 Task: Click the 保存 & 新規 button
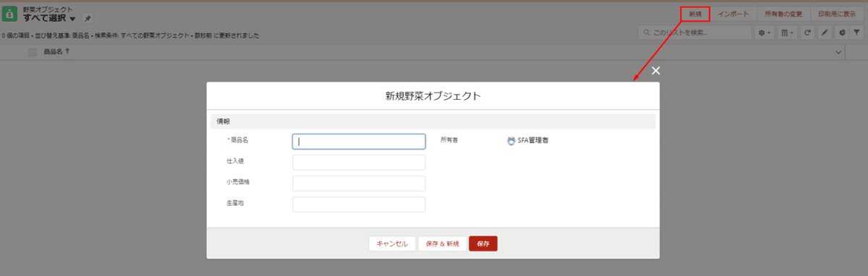443,243
